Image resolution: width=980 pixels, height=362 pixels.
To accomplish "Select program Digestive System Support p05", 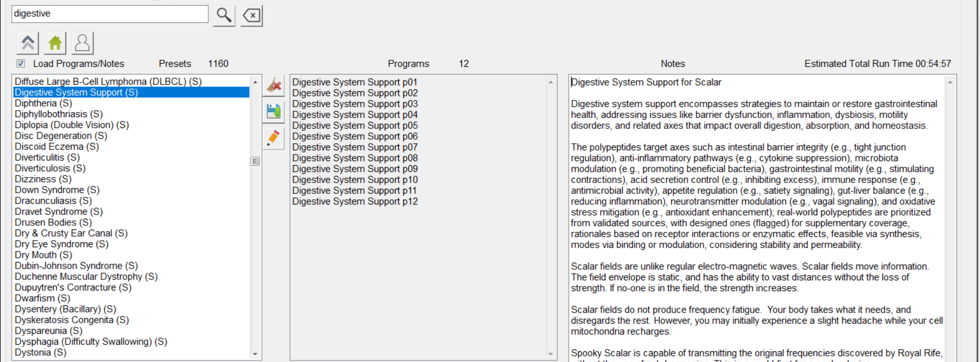I will (x=355, y=125).
